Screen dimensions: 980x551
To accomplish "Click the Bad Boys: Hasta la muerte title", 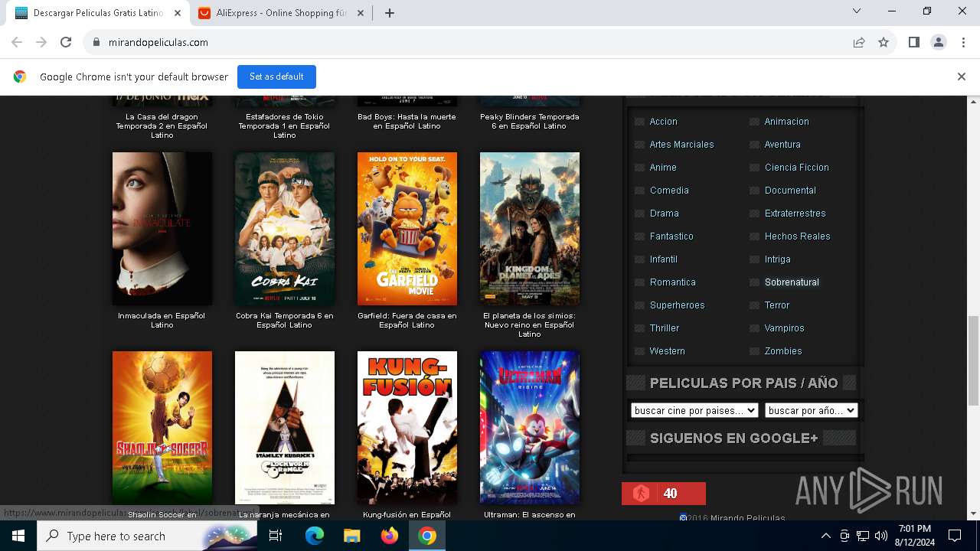I will click(407, 122).
